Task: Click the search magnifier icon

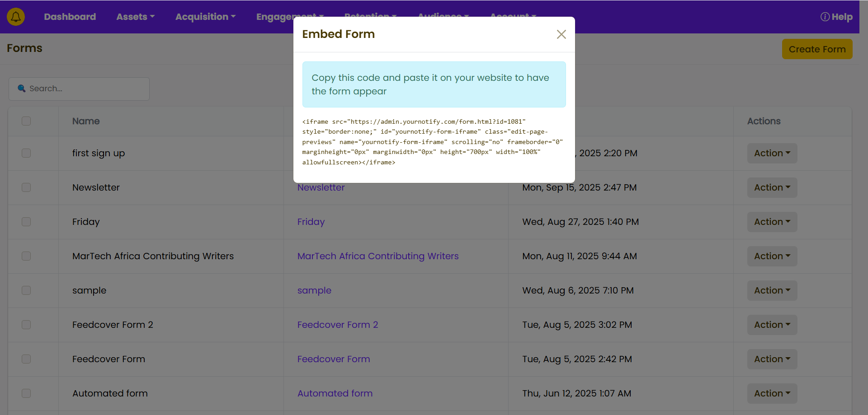Action: point(21,89)
